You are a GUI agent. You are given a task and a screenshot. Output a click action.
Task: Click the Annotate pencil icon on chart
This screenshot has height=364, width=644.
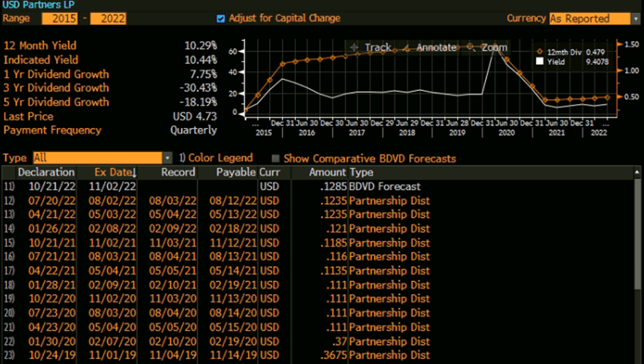point(406,47)
